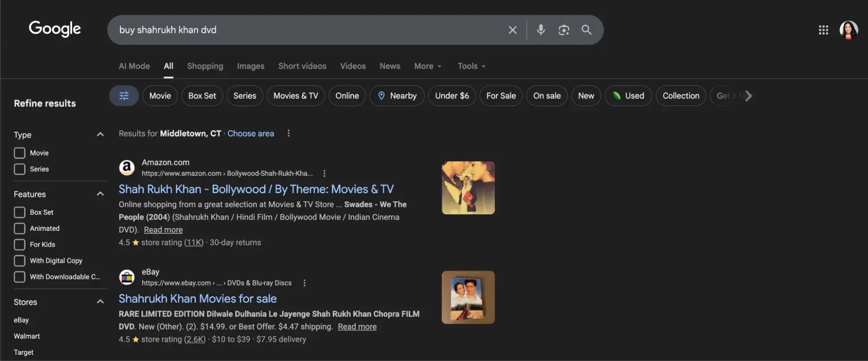
Task: Check the Movie type filter
Action: click(20, 153)
